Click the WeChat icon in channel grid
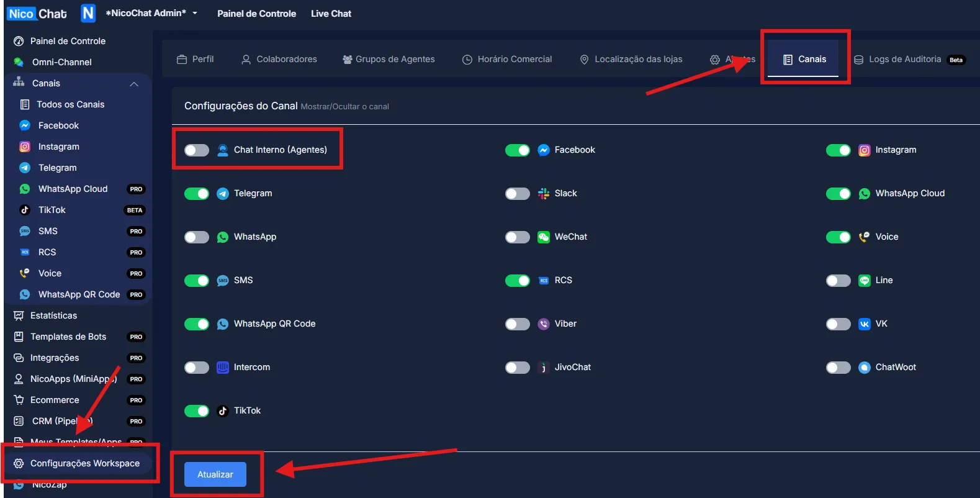Screen dimensions: 980x498 [544, 237]
